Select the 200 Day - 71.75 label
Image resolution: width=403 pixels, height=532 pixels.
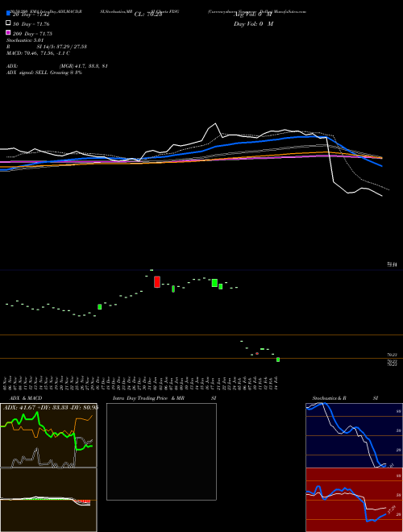coord(32,34)
